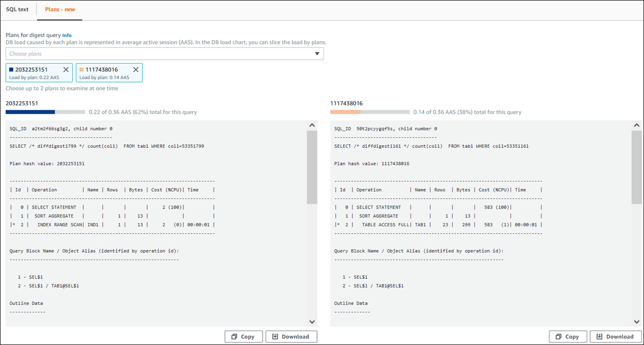Remove plan 2032253151 with X icon
644x345 pixels.
point(66,70)
